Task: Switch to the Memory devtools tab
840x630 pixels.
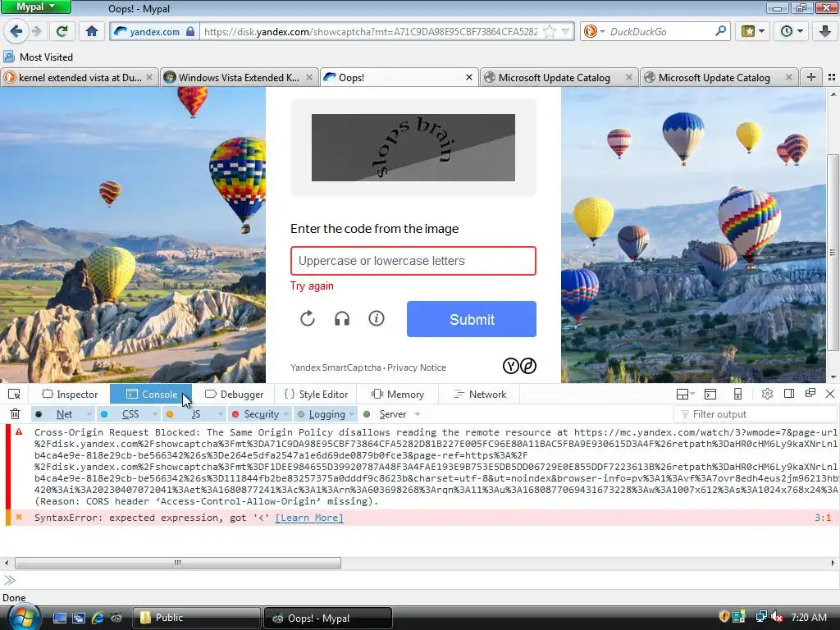Action: coord(398,395)
